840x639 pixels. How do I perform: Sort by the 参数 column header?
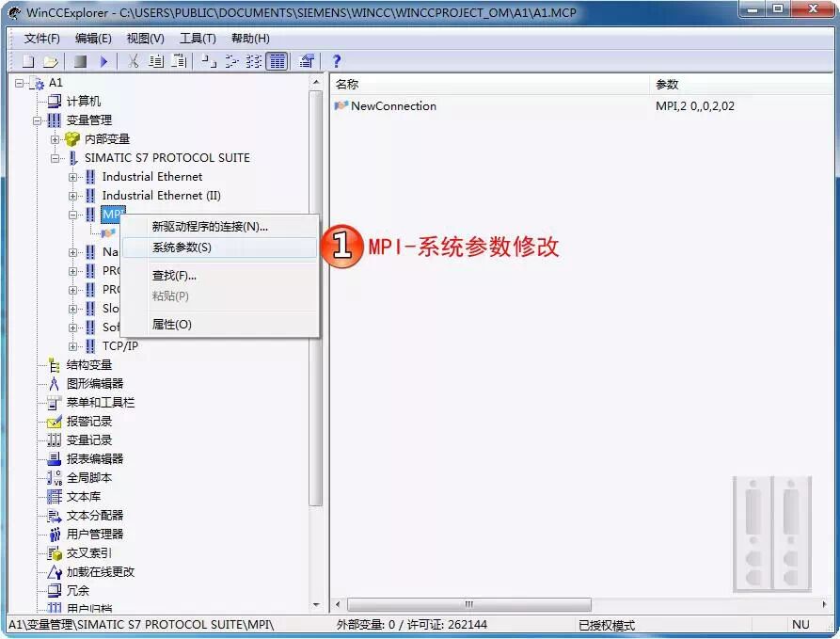point(743,84)
